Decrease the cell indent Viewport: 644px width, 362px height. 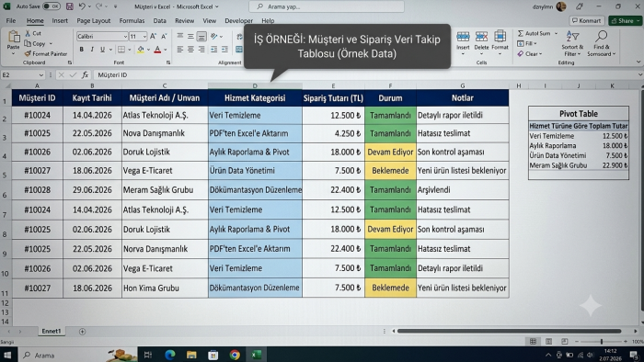214,50
